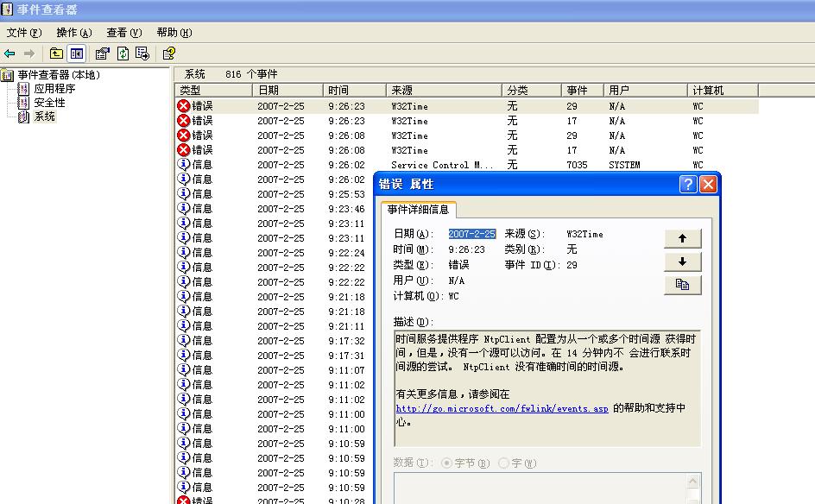Click the Refresh toolbar icon

click(123, 54)
